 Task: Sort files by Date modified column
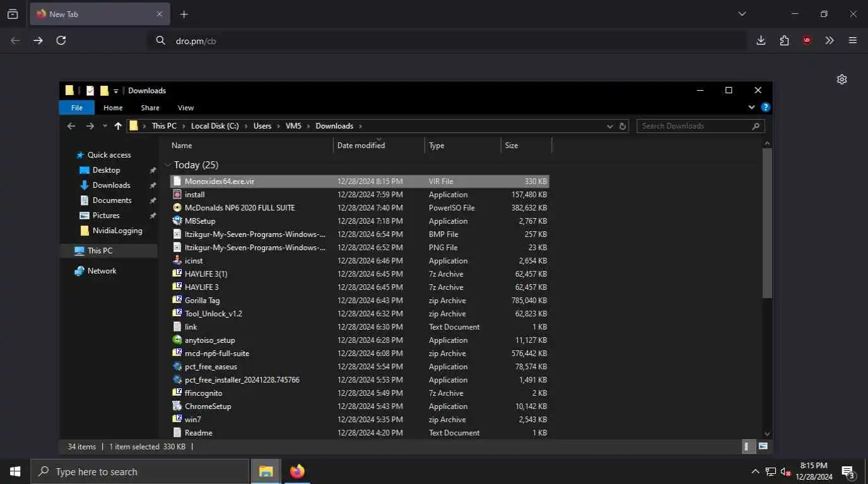(x=378, y=146)
